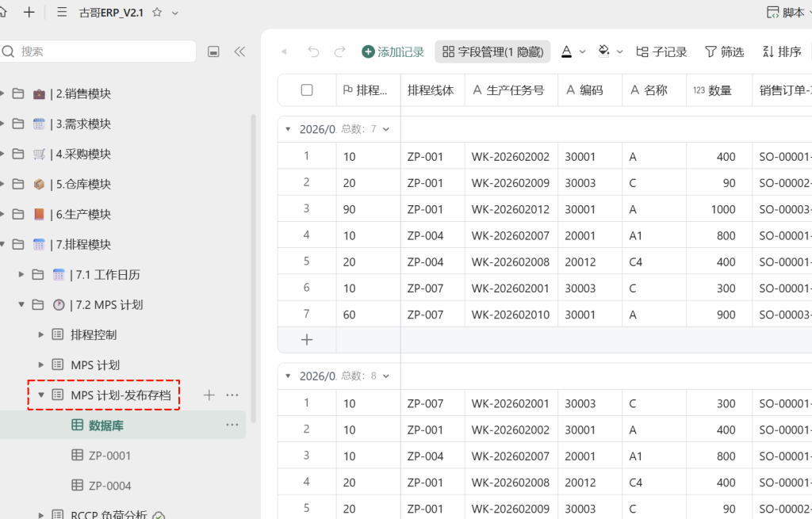
Task: Click the redo arrow in toolbar
Action: click(x=339, y=52)
